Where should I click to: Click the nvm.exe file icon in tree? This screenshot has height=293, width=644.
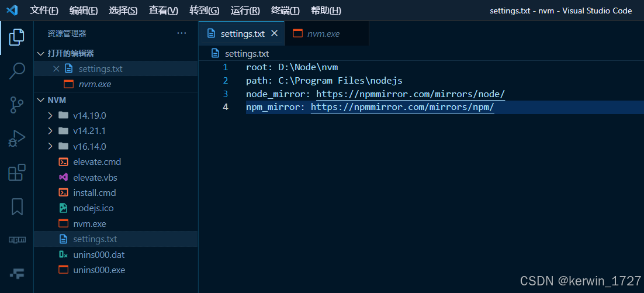(x=63, y=224)
